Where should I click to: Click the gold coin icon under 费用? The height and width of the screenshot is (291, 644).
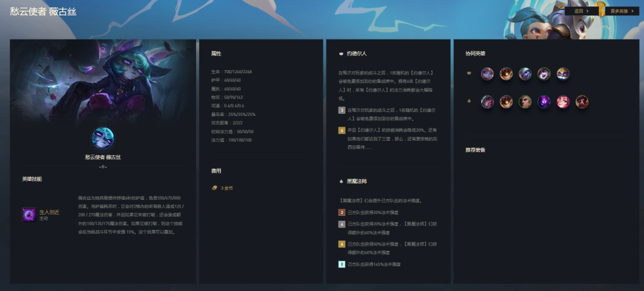pyautogui.click(x=214, y=188)
